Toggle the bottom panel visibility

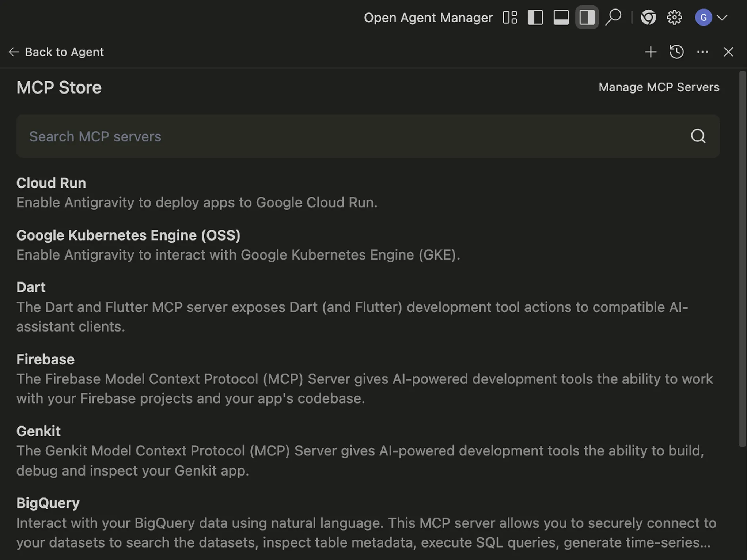pyautogui.click(x=561, y=17)
